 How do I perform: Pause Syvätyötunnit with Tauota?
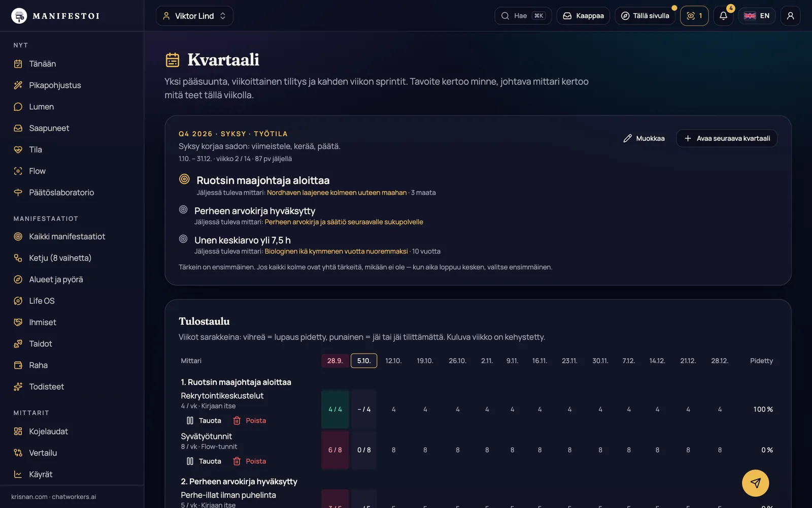204,461
